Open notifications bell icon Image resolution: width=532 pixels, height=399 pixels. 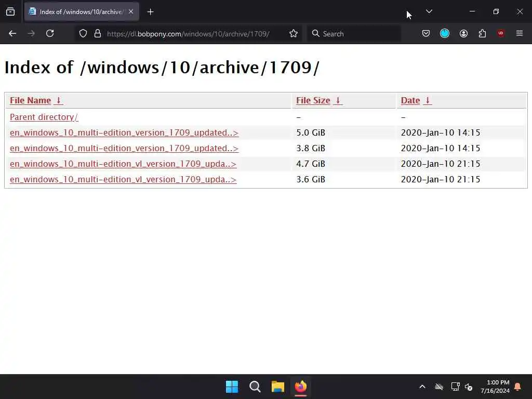(518, 387)
